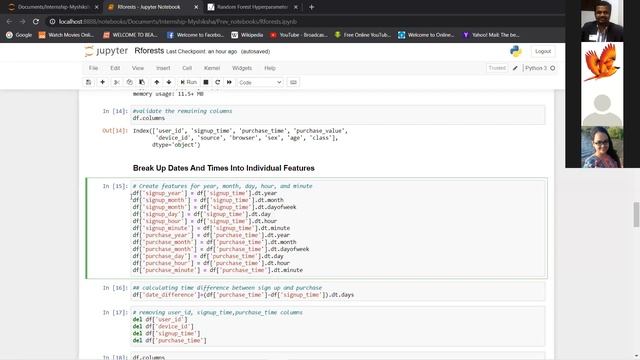Paste cells below icon
640x360 pixels.
(142, 82)
